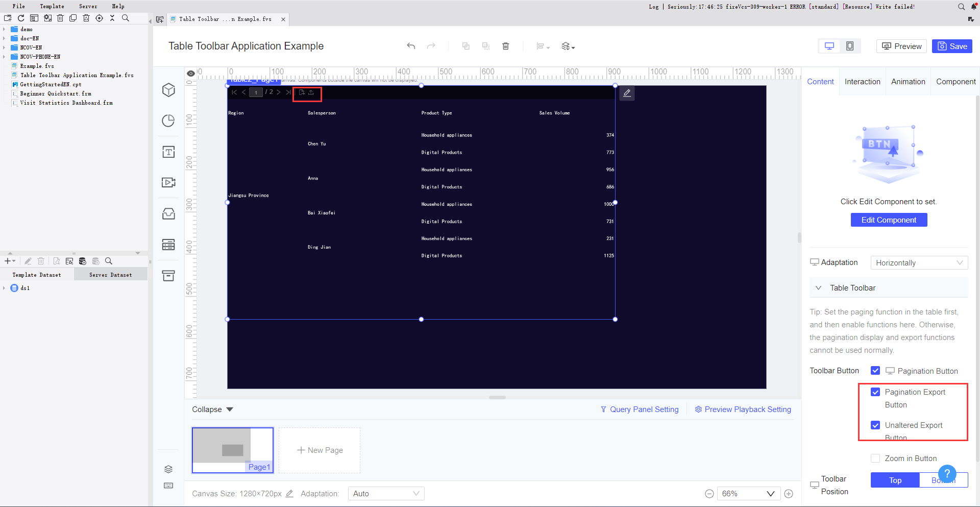
Task: Refresh the file tree
Action: pyautogui.click(x=21, y=18)
